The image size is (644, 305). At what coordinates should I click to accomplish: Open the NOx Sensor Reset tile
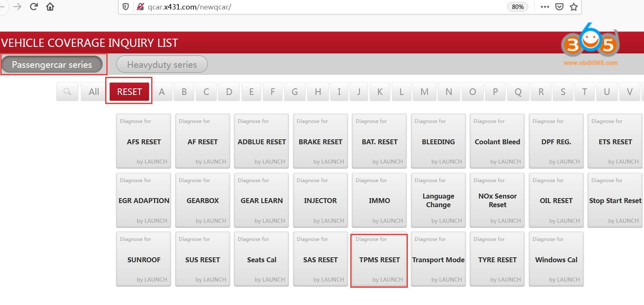pos(497,200)
